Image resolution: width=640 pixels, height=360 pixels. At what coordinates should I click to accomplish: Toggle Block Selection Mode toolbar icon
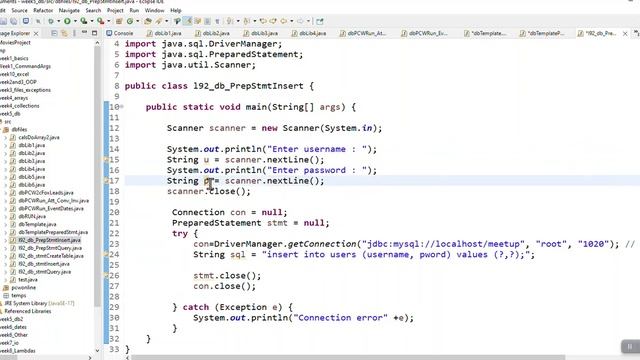tap(207, 21)
